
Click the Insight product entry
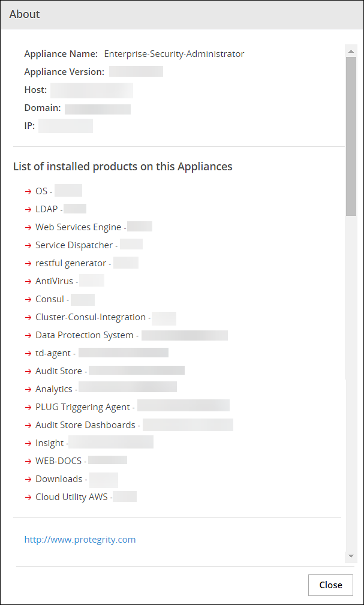tap(49, 443)
